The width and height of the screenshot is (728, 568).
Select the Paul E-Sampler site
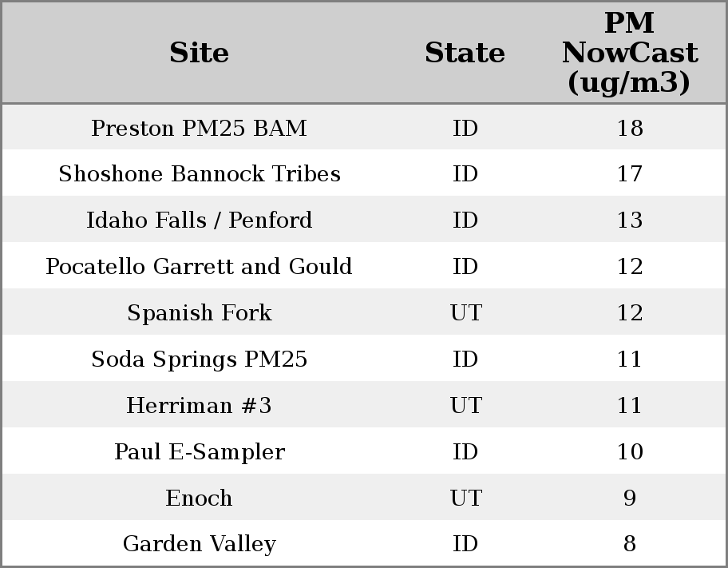(199, 452)
